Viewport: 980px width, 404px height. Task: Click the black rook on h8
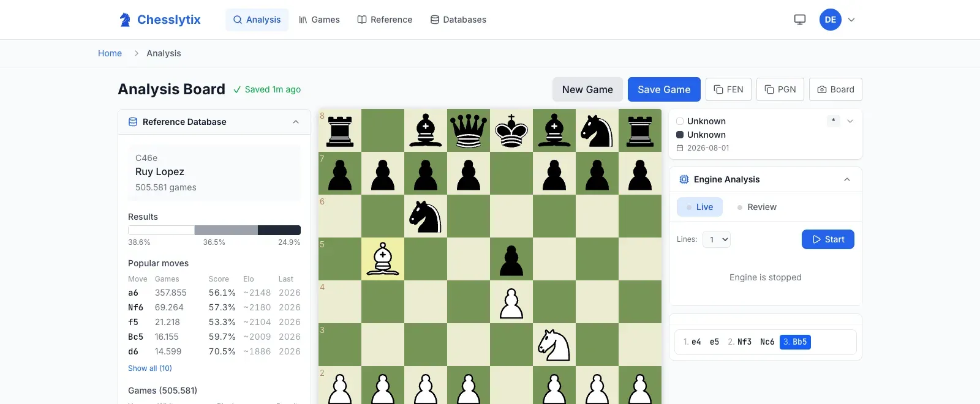(640, 130)
